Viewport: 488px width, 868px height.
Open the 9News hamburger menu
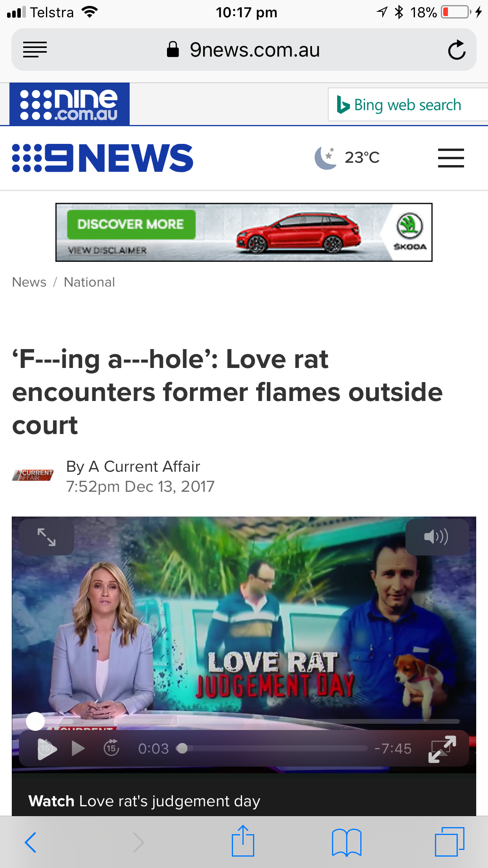[451, 158]
